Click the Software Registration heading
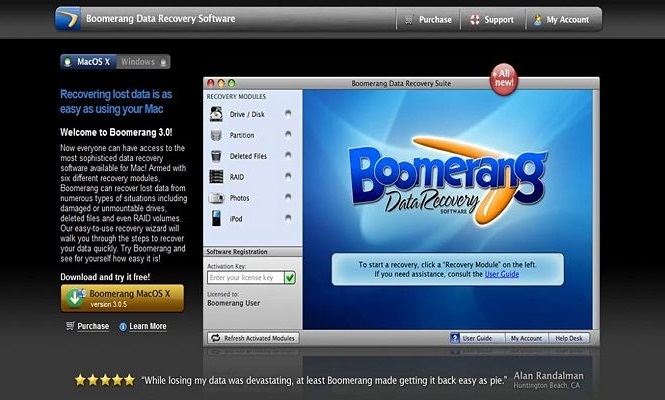 [x=237, y=252]
